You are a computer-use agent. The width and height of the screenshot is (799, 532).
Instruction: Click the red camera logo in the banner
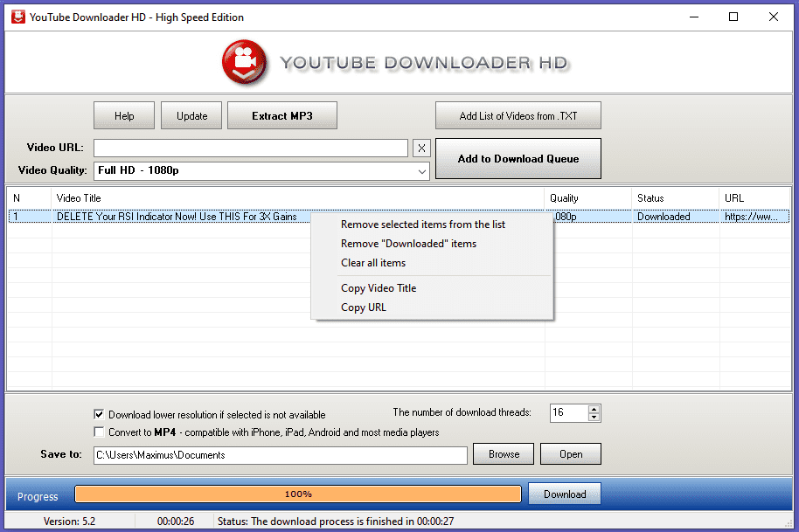click(245, 63)
